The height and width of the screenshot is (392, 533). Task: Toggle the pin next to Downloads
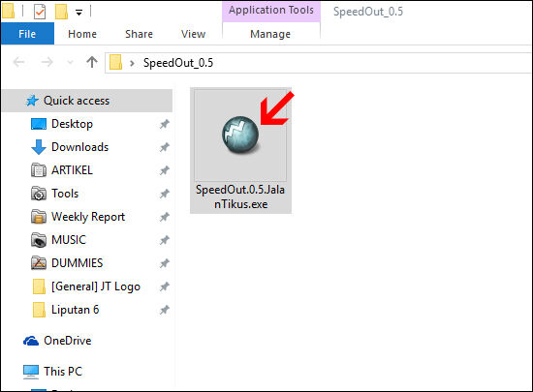point(165,147)
